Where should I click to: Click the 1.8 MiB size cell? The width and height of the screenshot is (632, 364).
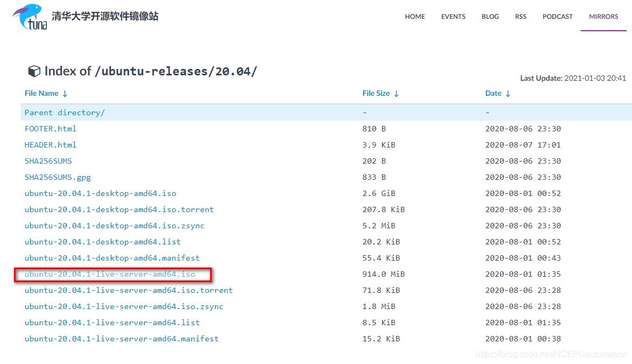[378, 306]
